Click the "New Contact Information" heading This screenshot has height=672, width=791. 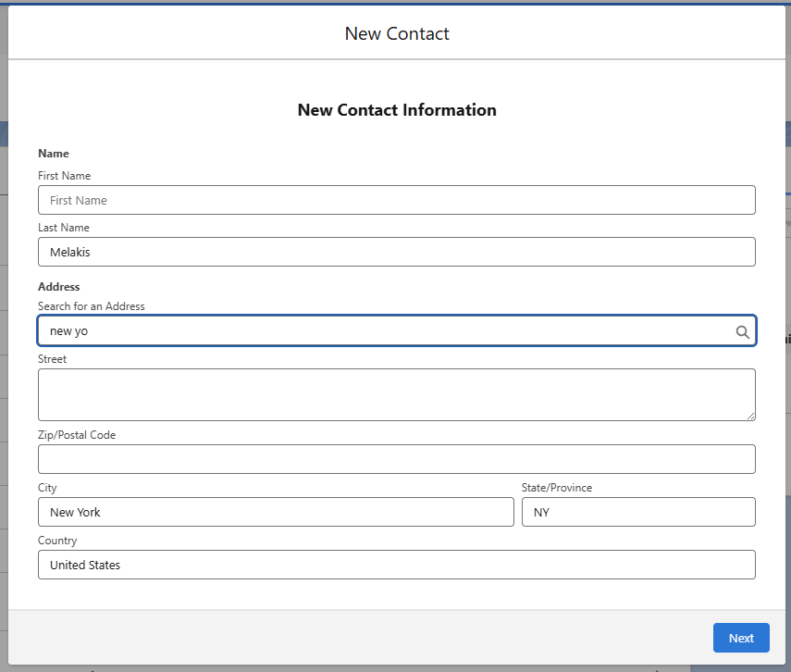pyautogui.click(x=397, y=109)
